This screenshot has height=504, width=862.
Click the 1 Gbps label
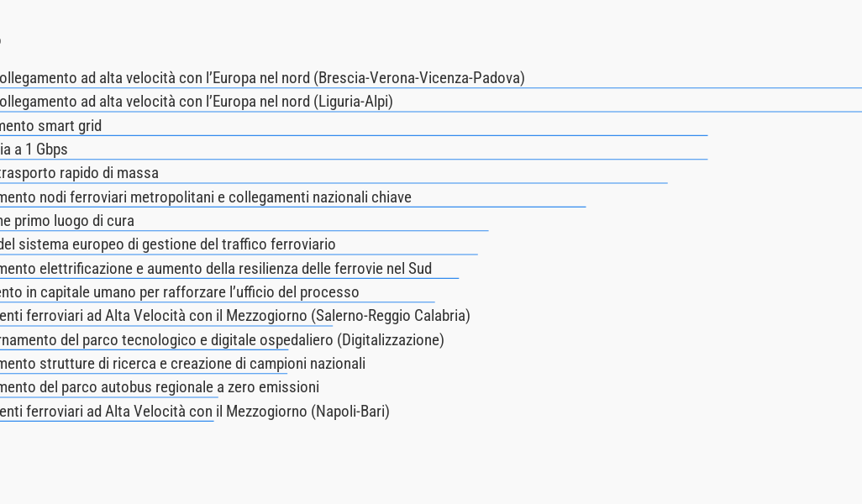(x=34, y=150)
